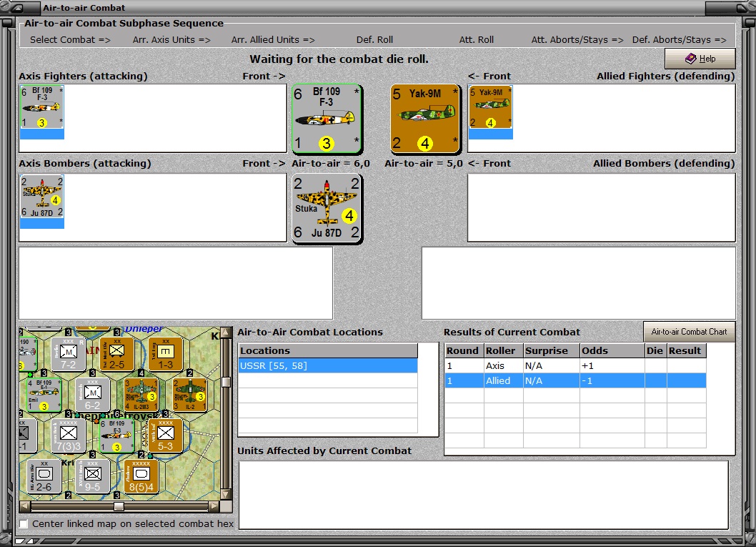Image resolution: width=756 pixels, height=547 pixels.
Task: Click the 8(5)4 army counter on the map
Action: (141, 476)
